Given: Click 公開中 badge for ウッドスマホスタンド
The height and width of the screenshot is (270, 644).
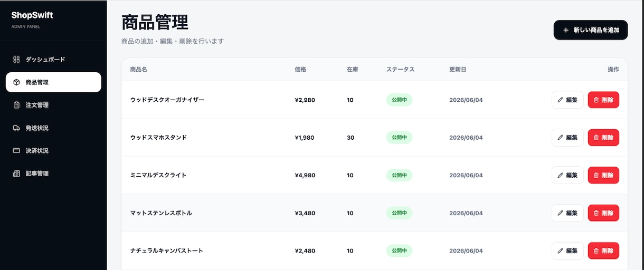Looking at the screenshot, I should [399, 138].
